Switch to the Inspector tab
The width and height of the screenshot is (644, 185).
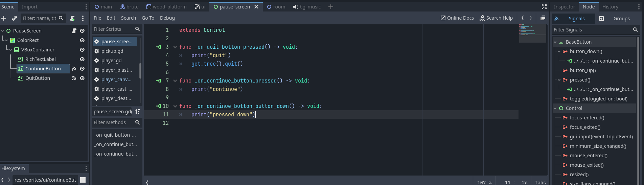[564, 7]
